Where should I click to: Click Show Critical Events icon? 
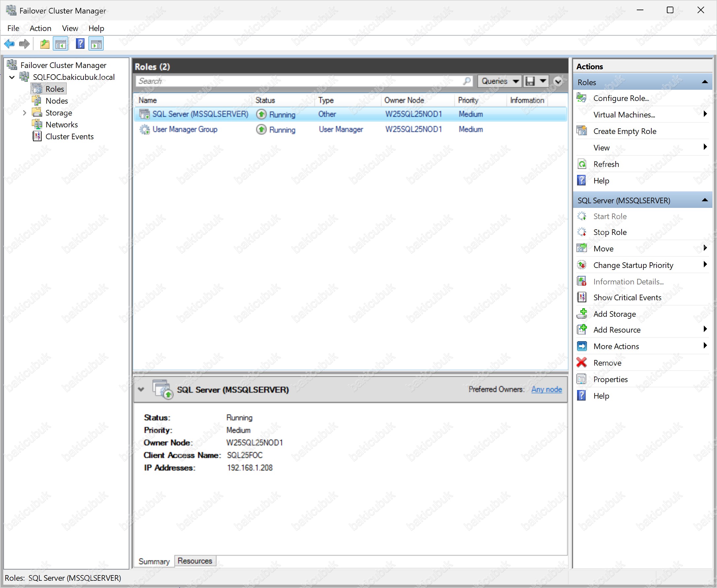tap(581, 297)
